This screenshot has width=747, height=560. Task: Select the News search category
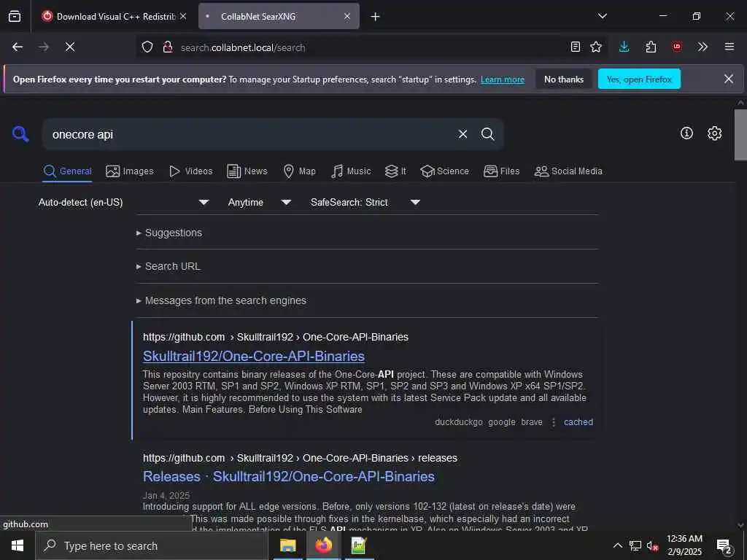[x=247, y=171]
